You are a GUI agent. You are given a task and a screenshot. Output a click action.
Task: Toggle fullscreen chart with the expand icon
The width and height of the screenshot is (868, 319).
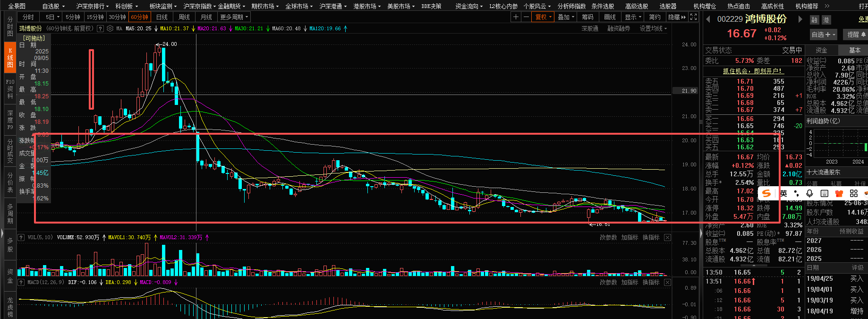pos(693,17)
